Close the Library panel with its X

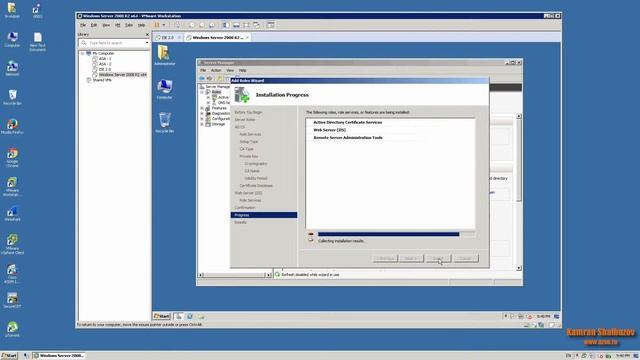[147, 35]
